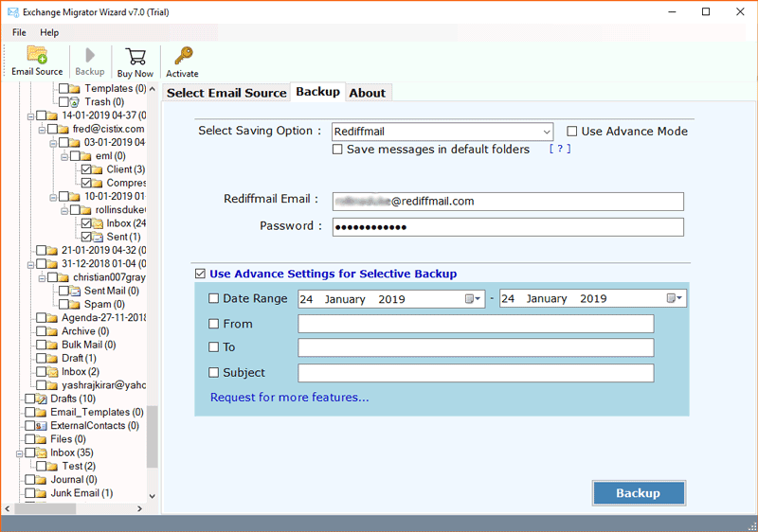Screen dimensions: 758x532
Task: Click the folder tree horizontal scrollbar thumb
Action: [x=45, y=508]
